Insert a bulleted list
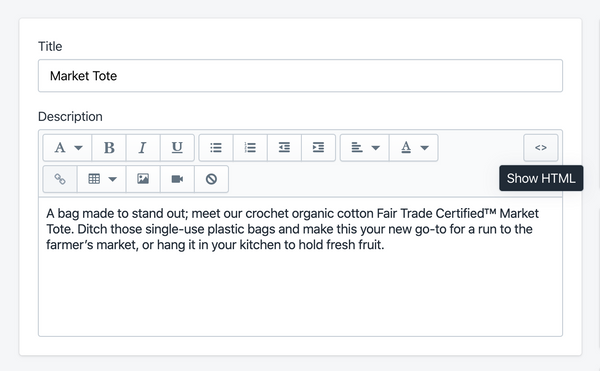The width and height of the screenshot is (600, 371). (x=216, y=148)
